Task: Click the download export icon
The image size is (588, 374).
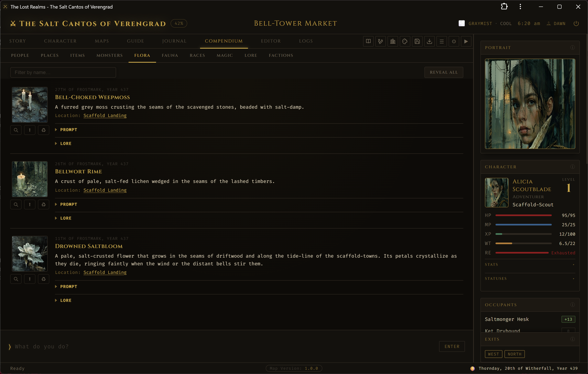Action: [x=429, y=41]
